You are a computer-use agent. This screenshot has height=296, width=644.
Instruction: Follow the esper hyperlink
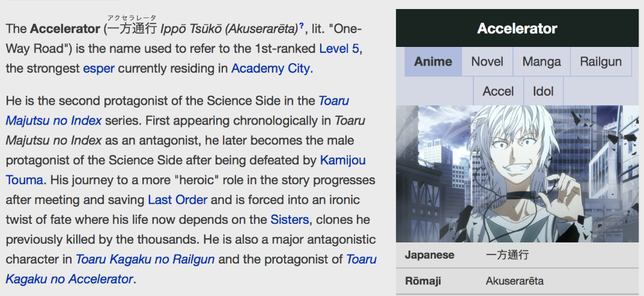point(99,68)
